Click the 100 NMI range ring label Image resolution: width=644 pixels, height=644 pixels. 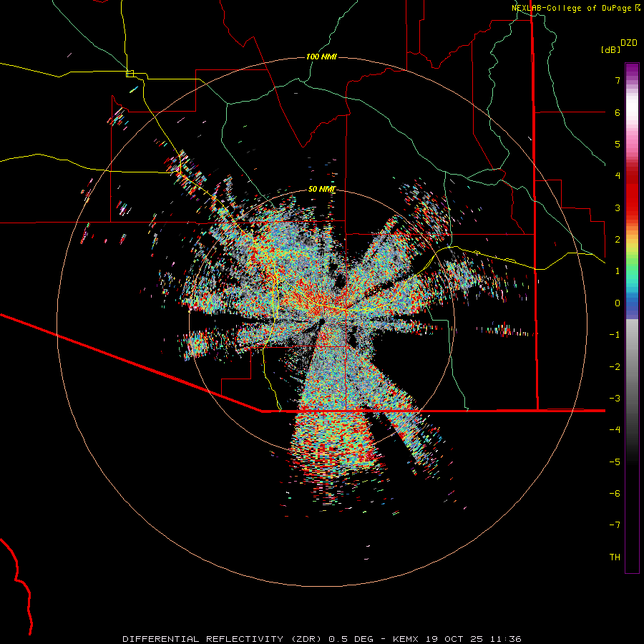point(321,57)
